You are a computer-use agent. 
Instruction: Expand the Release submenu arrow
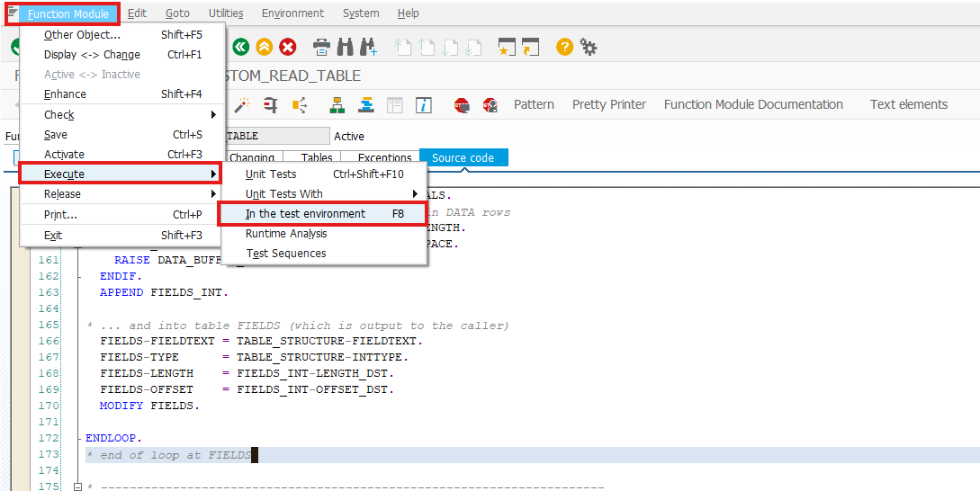[x=213, y=194]
